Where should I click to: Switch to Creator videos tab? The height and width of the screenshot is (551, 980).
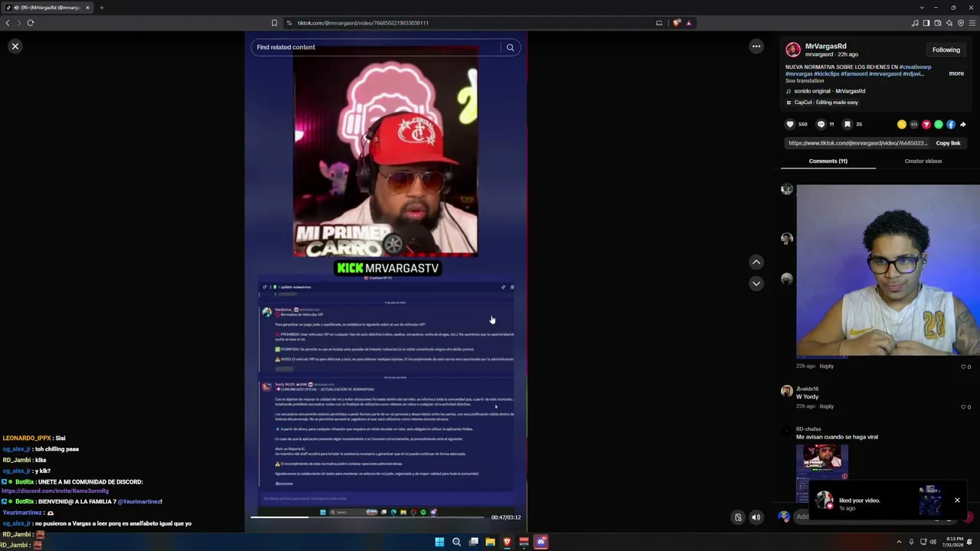coord(923,161)
